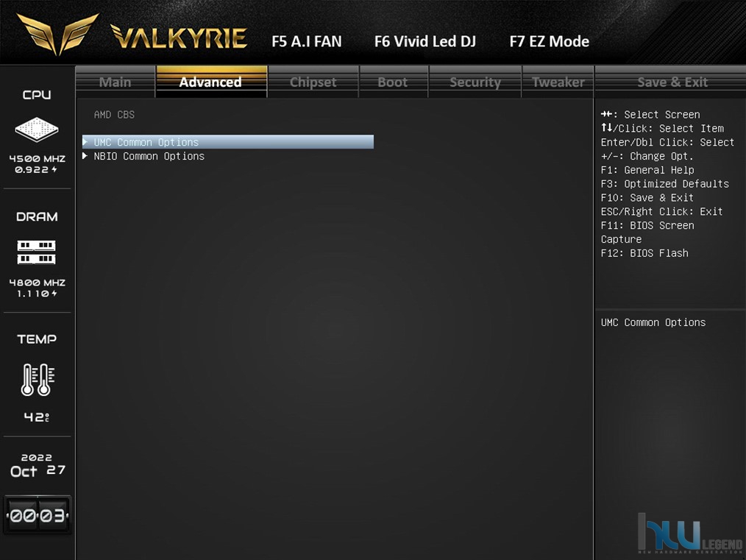Image resolution: width=746 pixels, height=560 pixels.
Task: Go to the Boot tab
Action: (x=393, y=82)
